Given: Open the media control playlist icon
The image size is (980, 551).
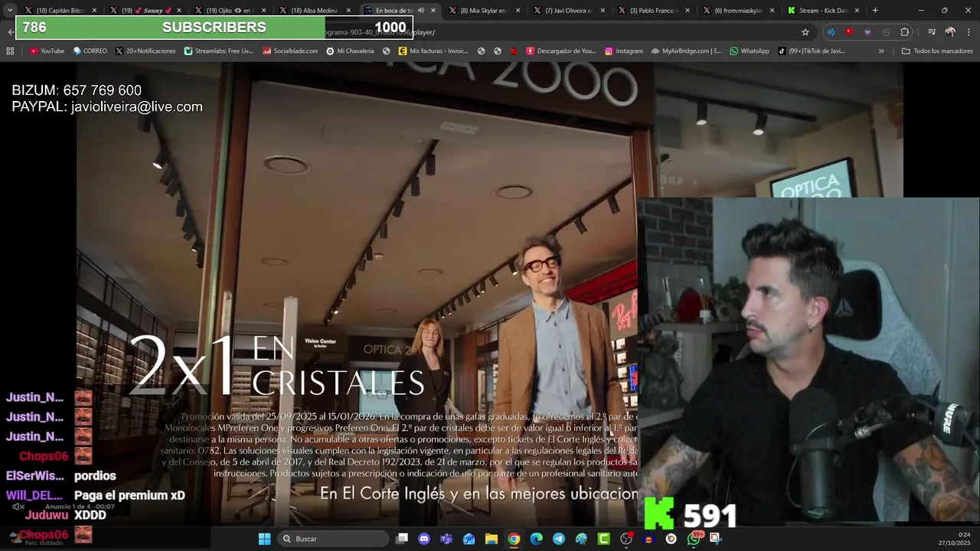Looking at the screenshot, I should (932, 32).
